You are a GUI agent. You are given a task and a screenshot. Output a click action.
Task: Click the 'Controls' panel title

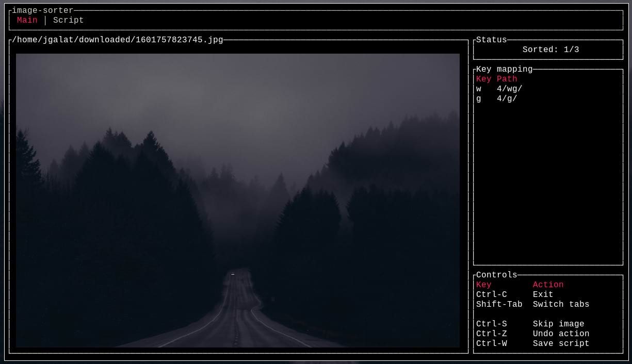496,275
